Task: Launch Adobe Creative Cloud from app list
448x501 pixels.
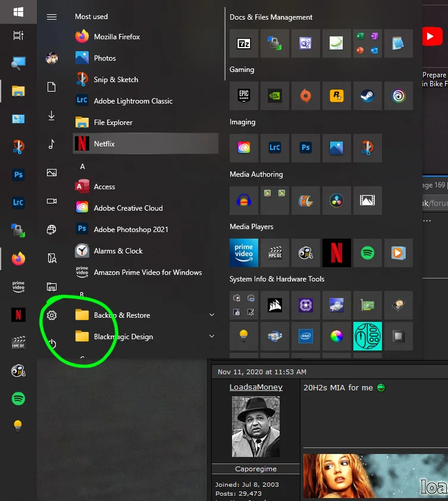Action: (146, 208)
